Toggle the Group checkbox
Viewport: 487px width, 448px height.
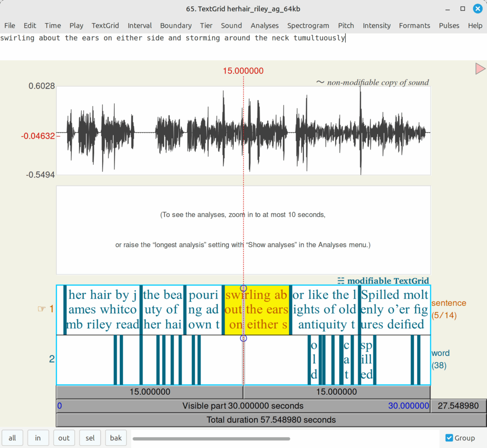click(x=449, y=438)
